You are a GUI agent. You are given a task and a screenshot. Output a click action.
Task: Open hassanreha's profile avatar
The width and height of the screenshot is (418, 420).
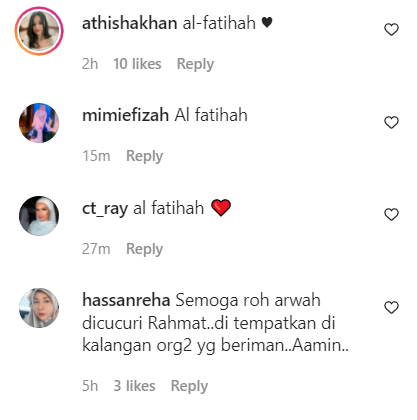(x=39, y=308)
